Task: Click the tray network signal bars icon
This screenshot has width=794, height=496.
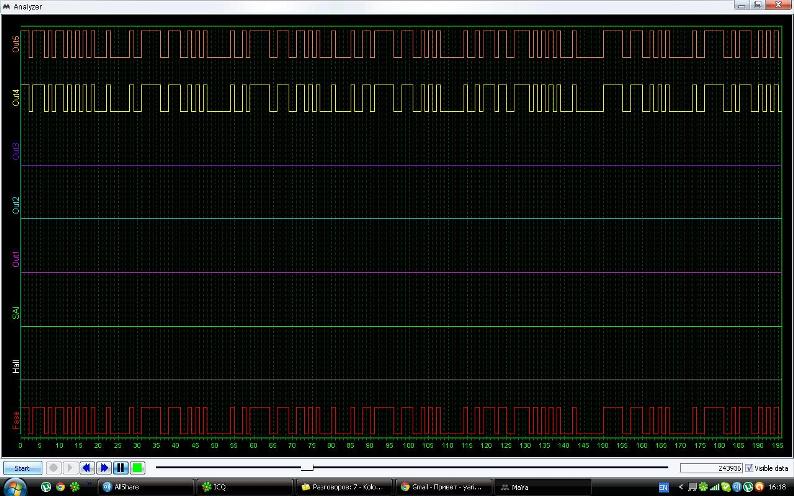Action: pyautogui.click(x=714, y=487)
